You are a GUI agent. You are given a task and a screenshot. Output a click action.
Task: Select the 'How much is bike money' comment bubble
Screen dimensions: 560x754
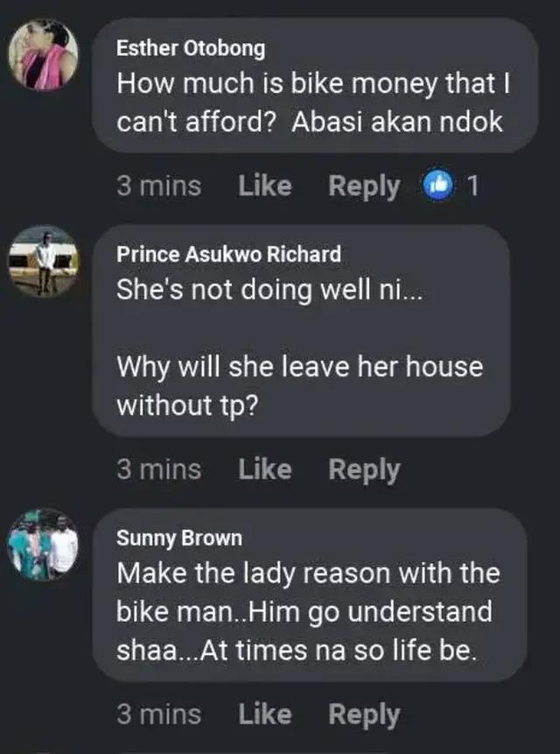pos(315,86)
